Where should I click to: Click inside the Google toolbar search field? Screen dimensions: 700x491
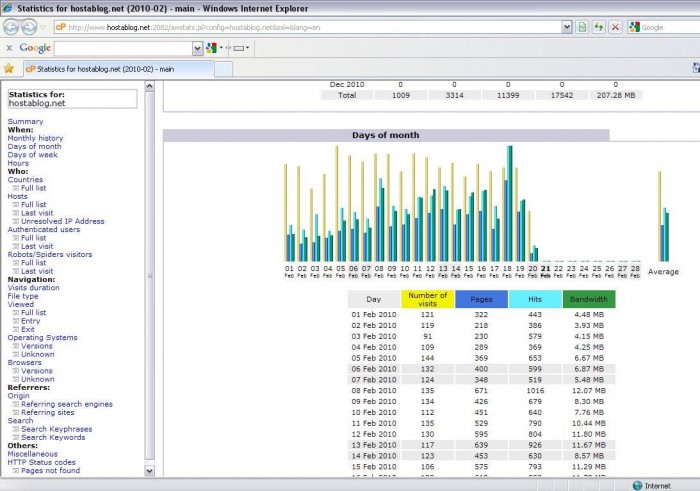pyautogui.click(x=123, y=48)
